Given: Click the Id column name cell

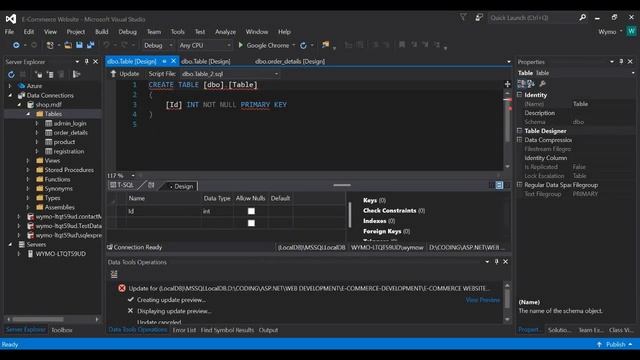Looking at the screenshot, I should tap(164, 211).
